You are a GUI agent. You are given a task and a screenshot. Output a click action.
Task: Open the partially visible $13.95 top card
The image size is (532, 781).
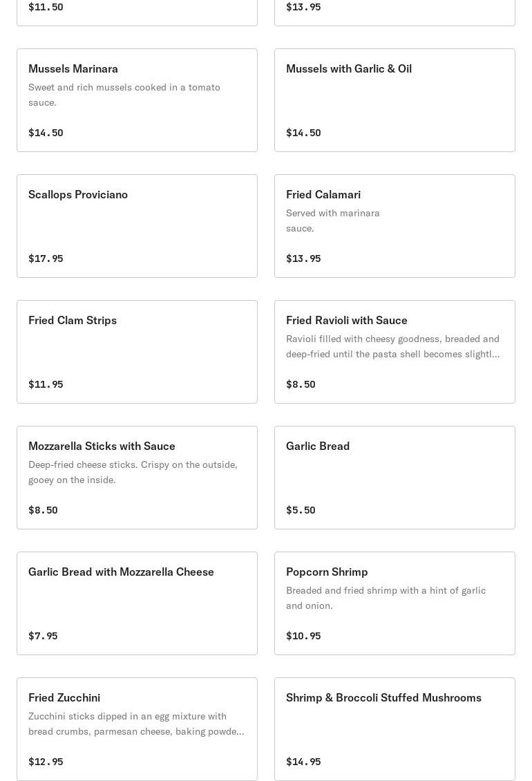tap(395, 10)
